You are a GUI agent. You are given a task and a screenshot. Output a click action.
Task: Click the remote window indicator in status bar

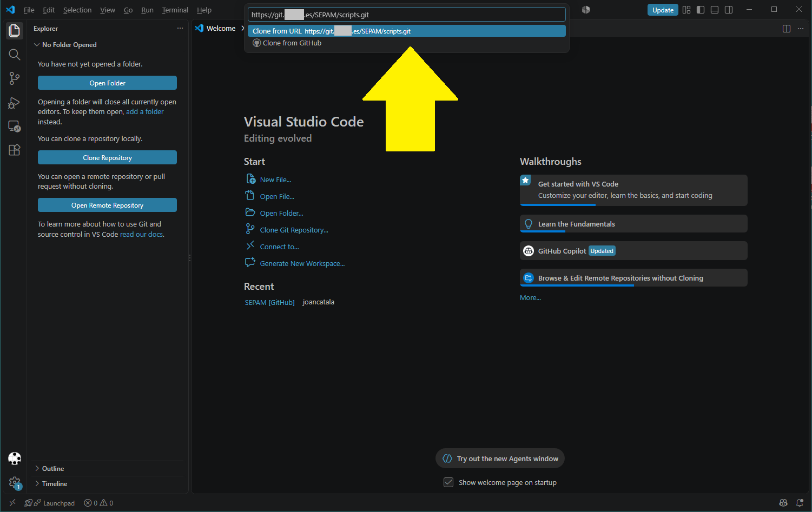12,503
